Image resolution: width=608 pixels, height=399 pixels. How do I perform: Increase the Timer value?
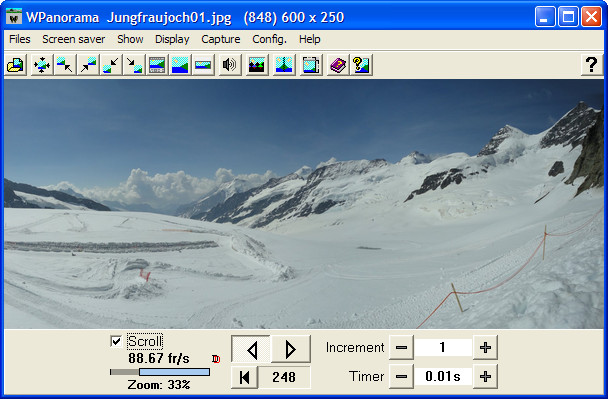point(485,376)
